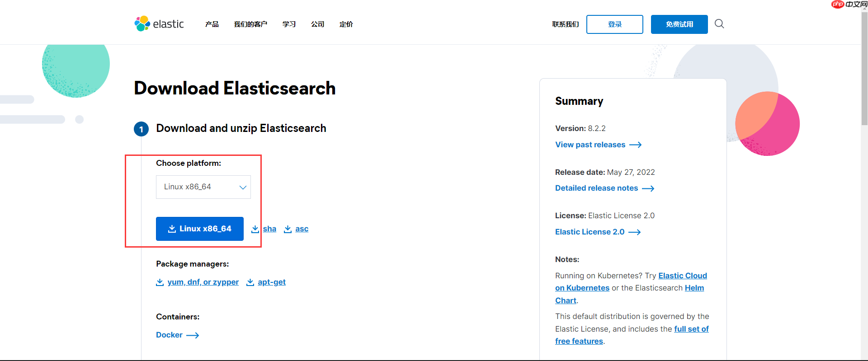Open yum, dnf, or zypper link
This screenshot has width=868, height=361.
coord(203,282)
